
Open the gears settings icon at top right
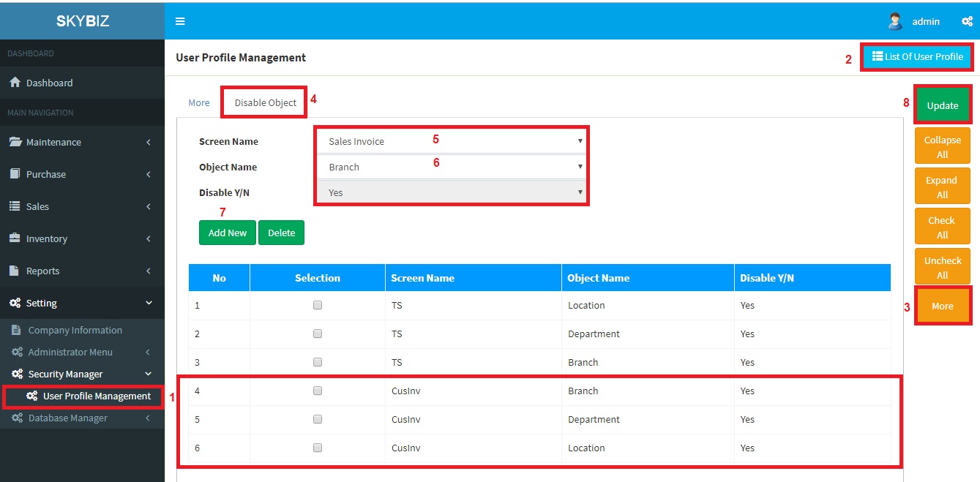(967, 21)
